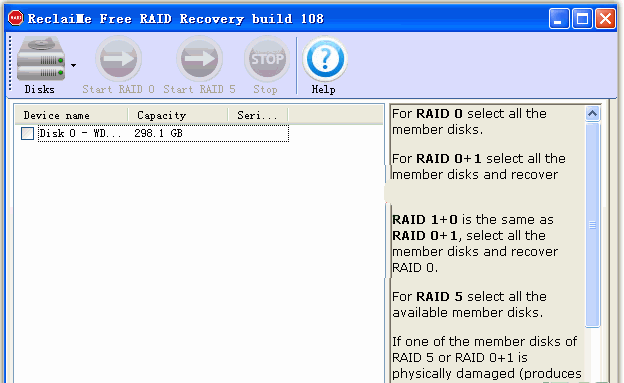Minimize the ReclaiMe window
This screenshot has height=383, width=624.
[x=558, y=19]
